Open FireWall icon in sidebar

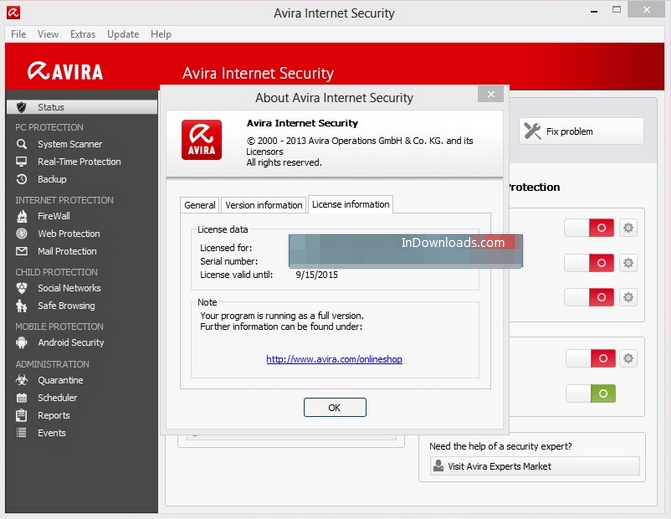tap(21, 216)
